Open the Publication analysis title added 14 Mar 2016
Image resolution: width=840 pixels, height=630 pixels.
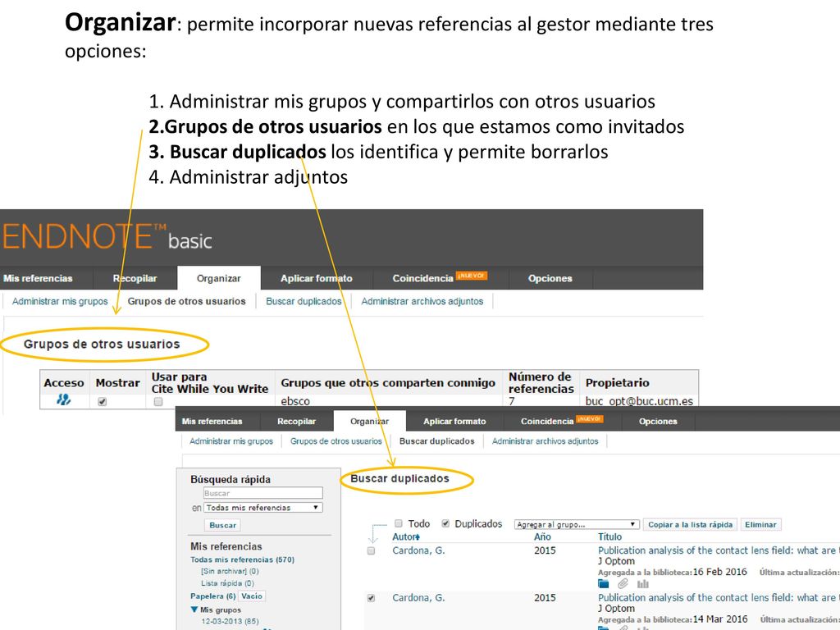click(x=719, y=598)
